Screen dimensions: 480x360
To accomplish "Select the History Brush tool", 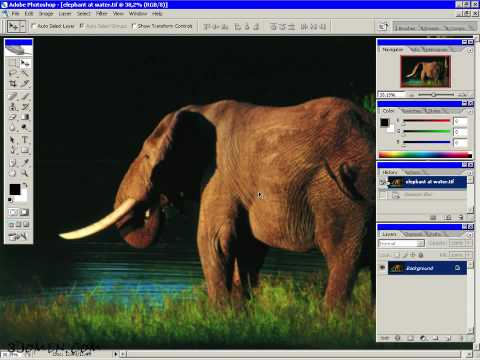I will pyautogui.click(x=25, y=107).
